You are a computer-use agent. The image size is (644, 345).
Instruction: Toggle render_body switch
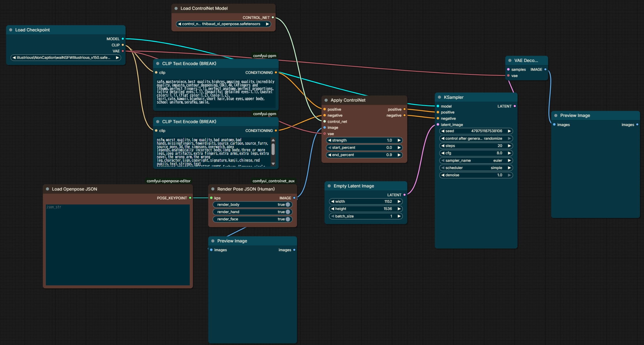tap(288, 205)
